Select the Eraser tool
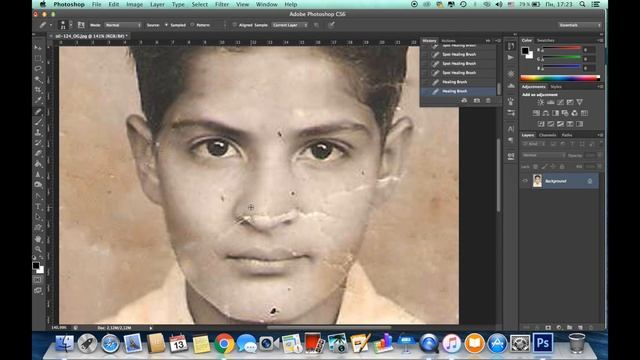Image resolution: width=640 pixels, height=360 pixels. click(x=38, y=153)
